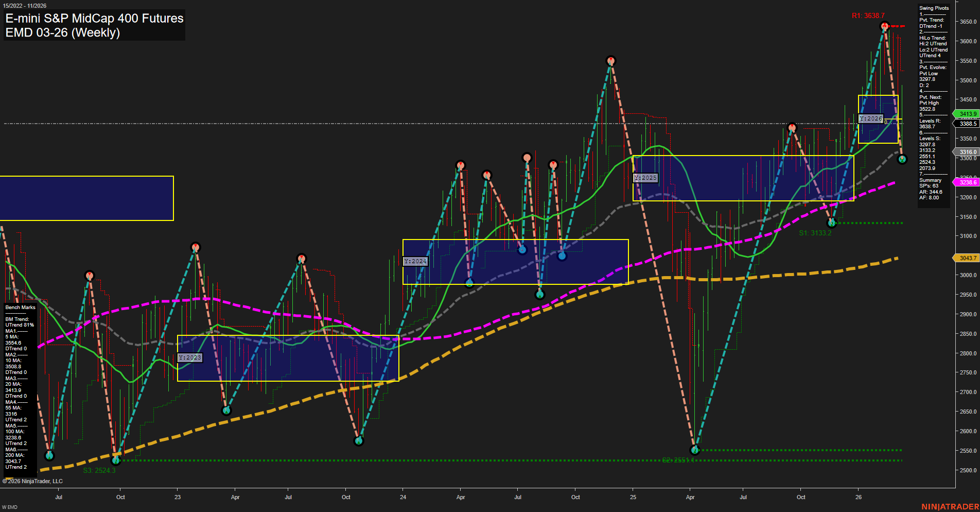Click the R1: 3638.7 resistance label
This screenshot has height=512, width=980.
click(x=868, y=15)
